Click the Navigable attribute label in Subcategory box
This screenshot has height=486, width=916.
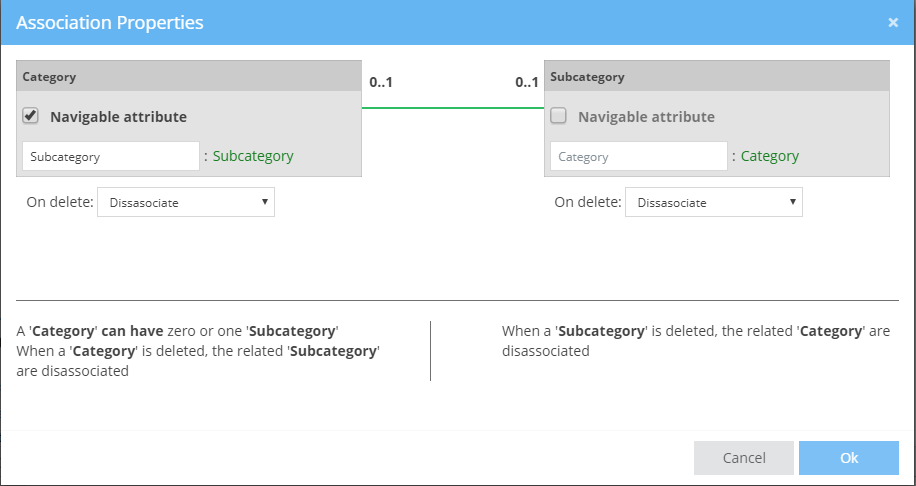pyautogui.click(x=646, y=117)
